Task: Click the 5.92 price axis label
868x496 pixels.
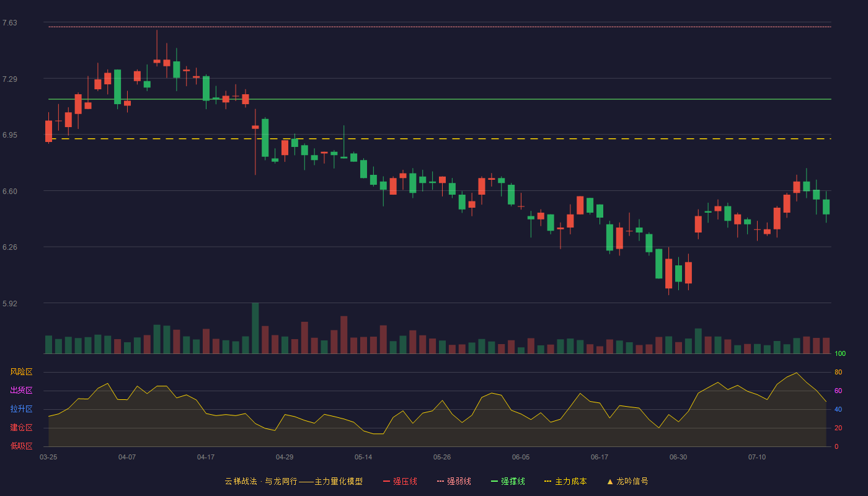Action: [10, 304]
